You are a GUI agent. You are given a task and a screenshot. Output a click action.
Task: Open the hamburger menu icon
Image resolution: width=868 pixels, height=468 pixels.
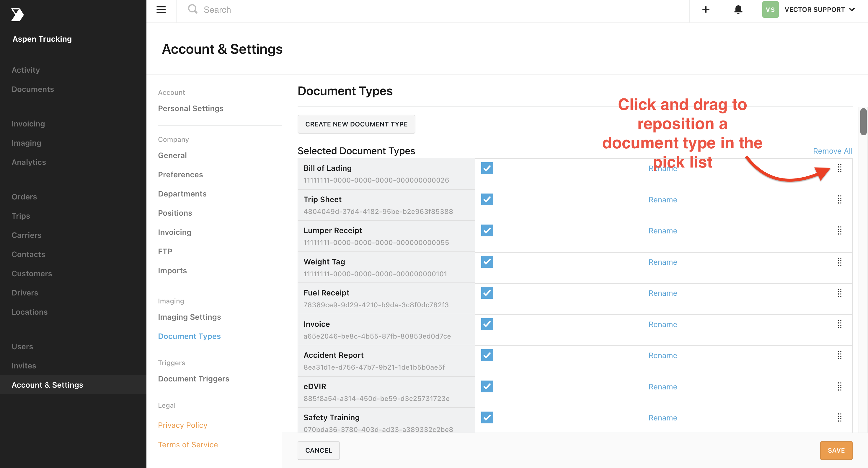point(161,10)
